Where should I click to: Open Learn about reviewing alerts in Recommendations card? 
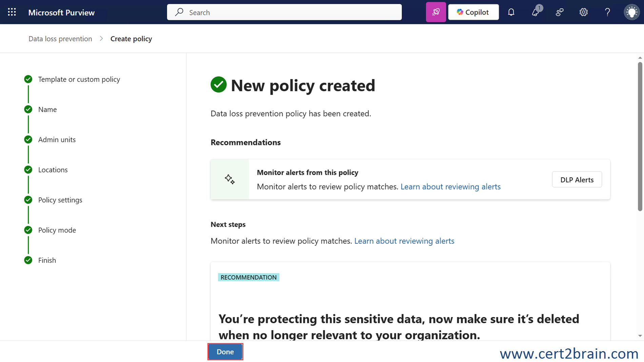[x=450, y=187]
